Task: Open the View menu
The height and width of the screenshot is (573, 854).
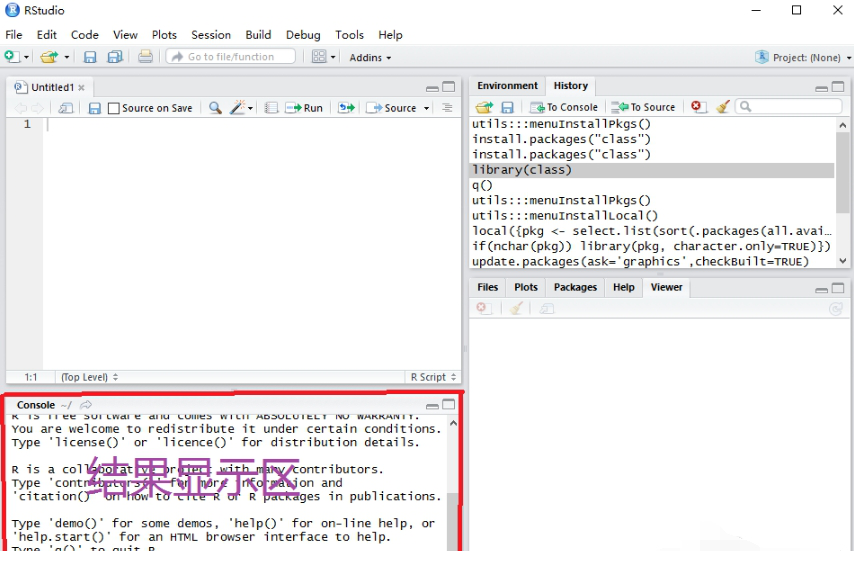Action: 125,35
